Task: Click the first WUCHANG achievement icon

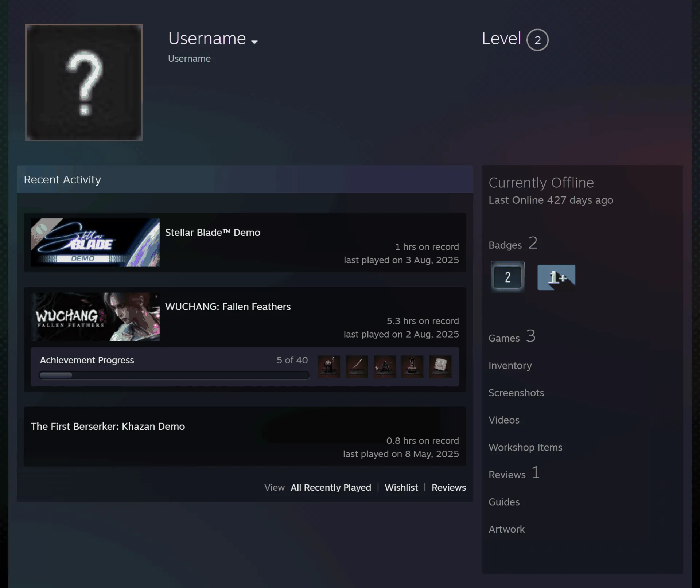Action: (329, 366)
